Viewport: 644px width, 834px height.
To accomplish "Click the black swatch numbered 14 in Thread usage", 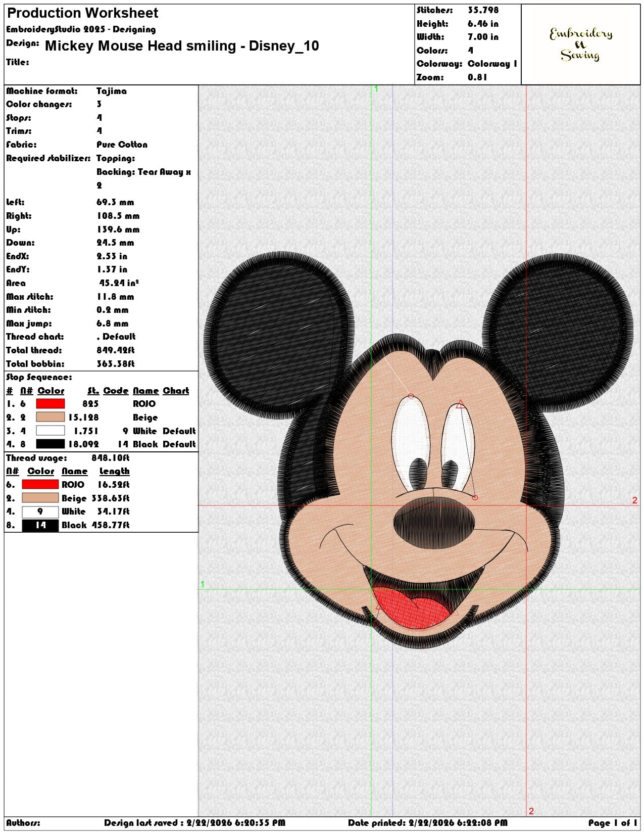I will (x=40, y=525).
